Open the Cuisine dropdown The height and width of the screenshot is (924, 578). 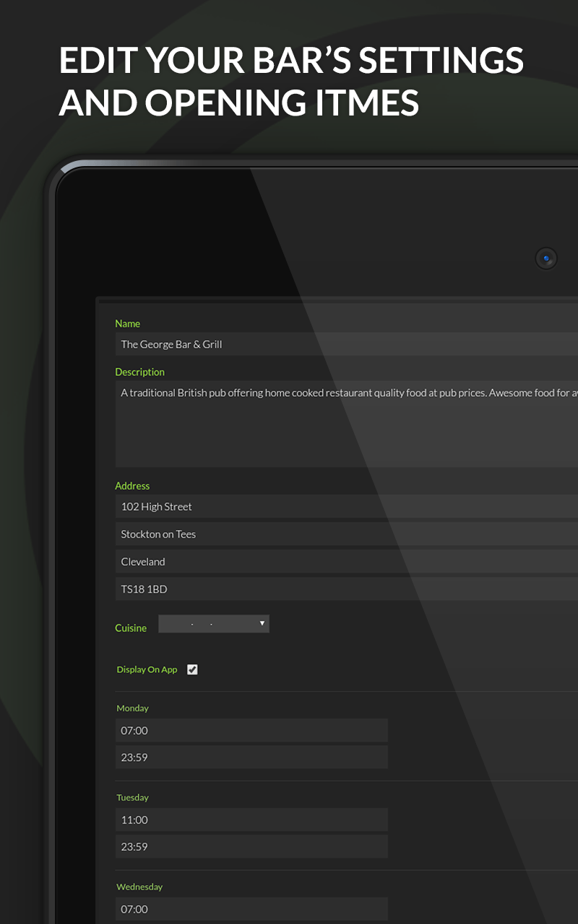coord(214,624)
